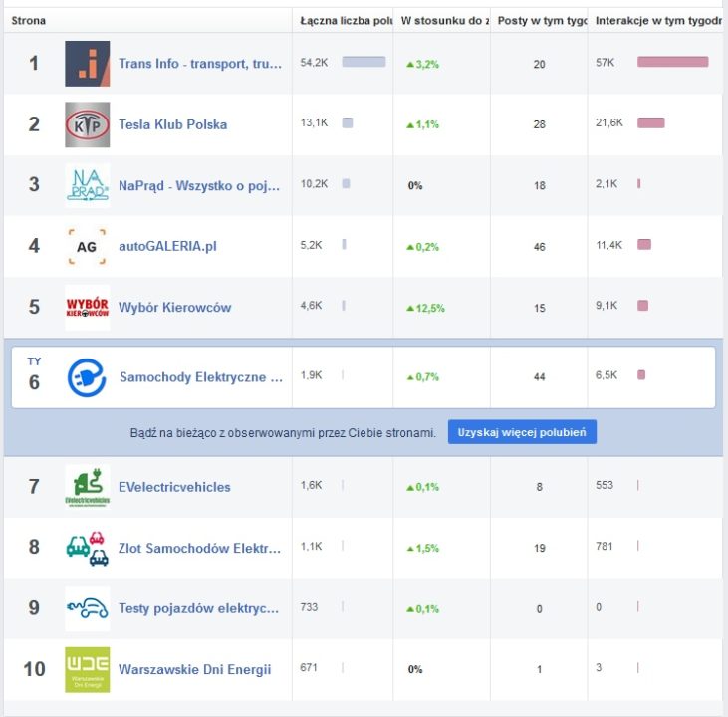The width and height of the screenshot is (728, 717).
Task: Click the 12,5% growth value
Action: tap(426, 308)
